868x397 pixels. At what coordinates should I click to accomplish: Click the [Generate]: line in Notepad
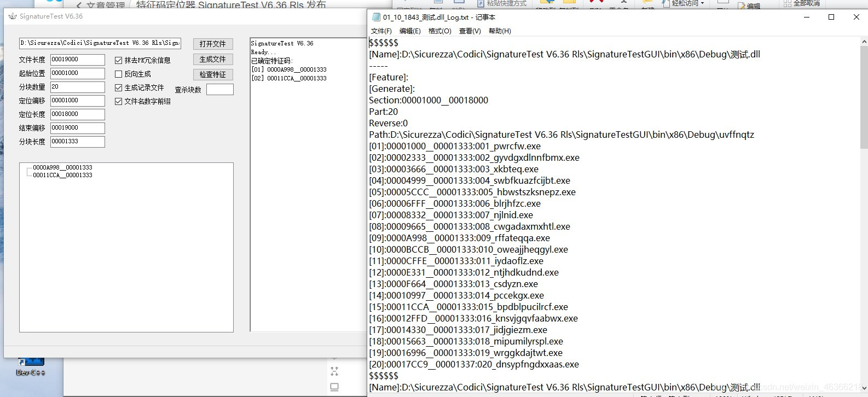coord(392,89)
